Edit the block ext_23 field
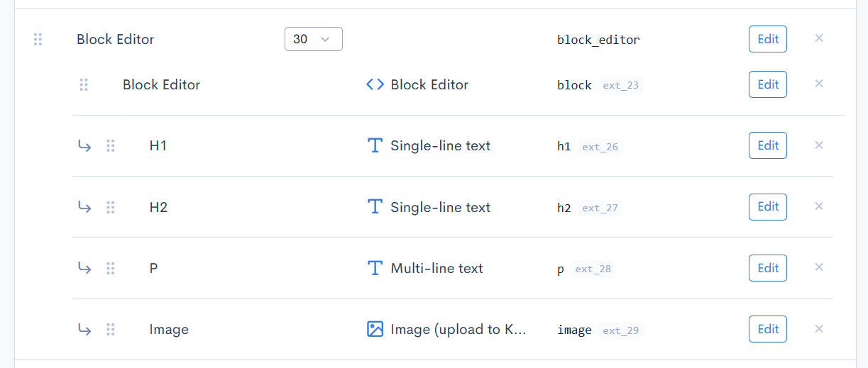The width and height of the screenshot is (868, 368). pyautogui.click(x=768, y=84)
